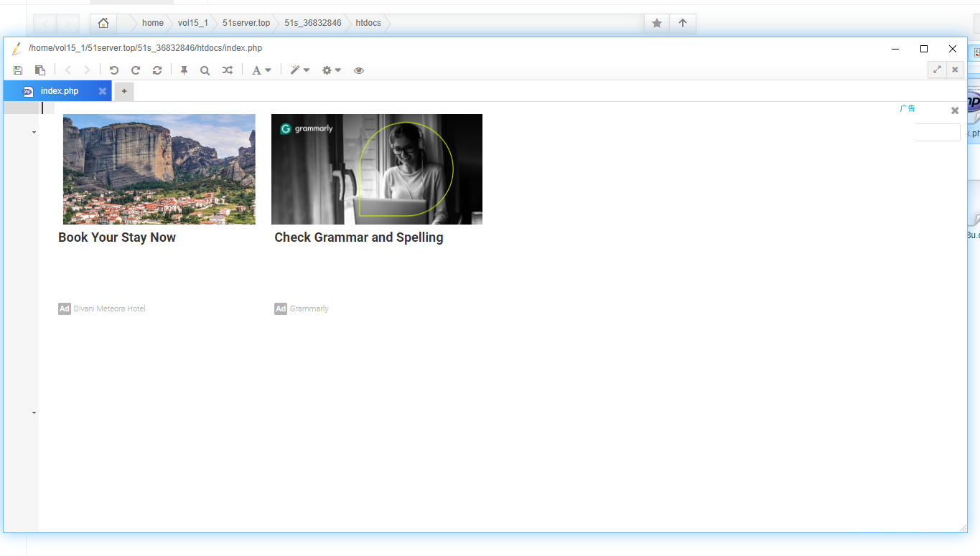This screenshot has height=556, width=980.
Task: Click the Grammarly advertiser label
Action: [x=309, y=308]
